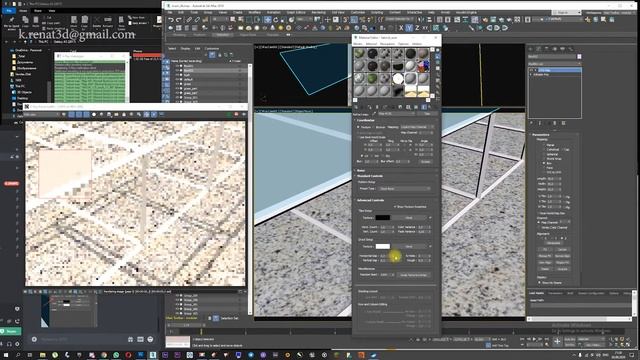
Task: Open Modifier List dropdown
Action: coord(555,64)
